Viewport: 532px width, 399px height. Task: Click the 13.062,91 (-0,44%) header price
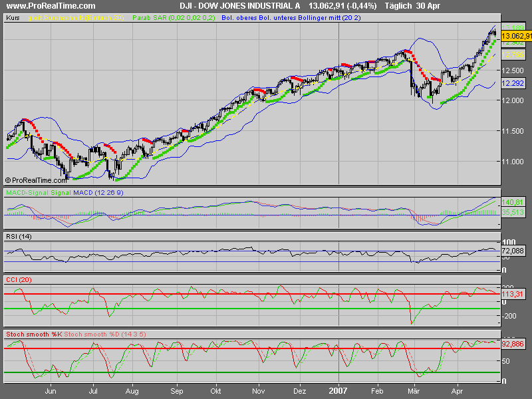coord(342,6)
